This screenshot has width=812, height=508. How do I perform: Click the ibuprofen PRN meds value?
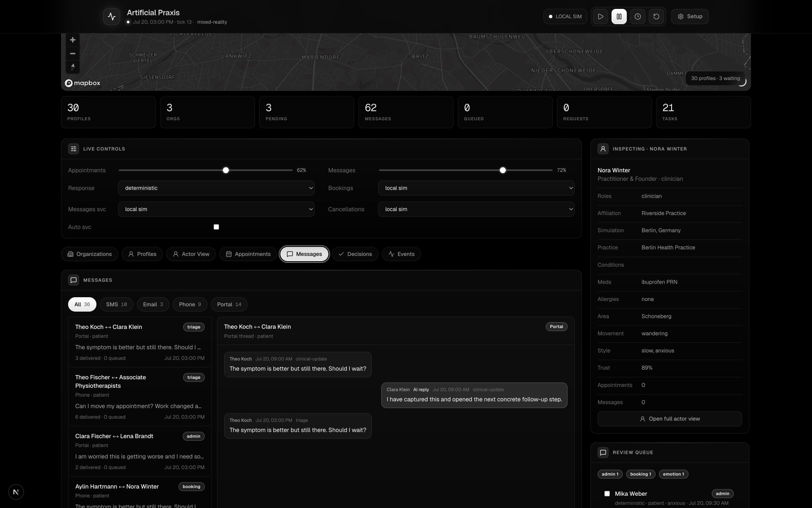tap(659, 282)
